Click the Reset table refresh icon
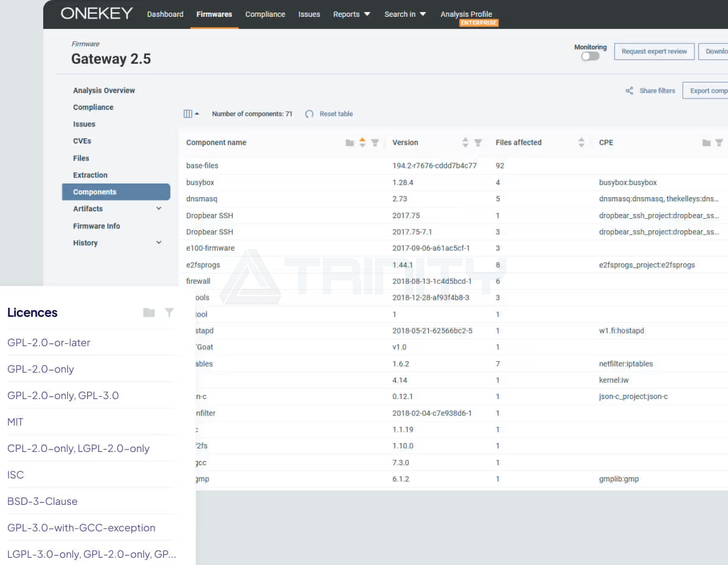 [x=309, y=114]
